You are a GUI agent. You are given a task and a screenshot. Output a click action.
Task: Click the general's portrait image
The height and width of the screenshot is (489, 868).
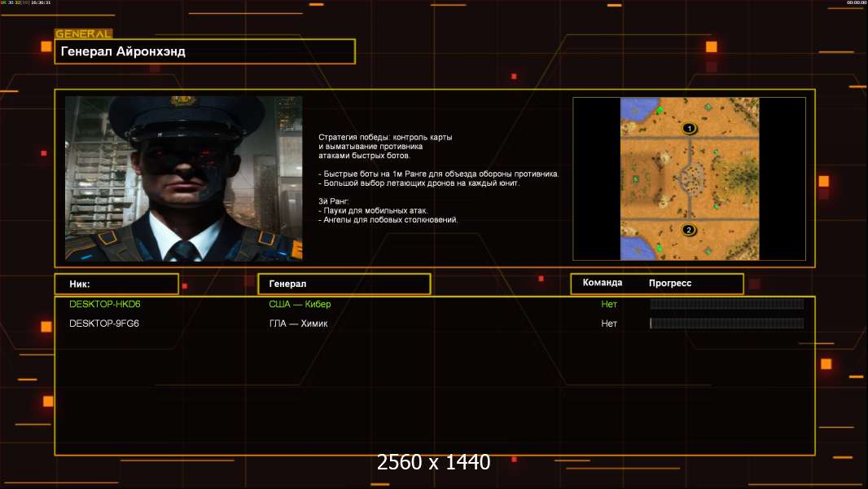[183, 178]
